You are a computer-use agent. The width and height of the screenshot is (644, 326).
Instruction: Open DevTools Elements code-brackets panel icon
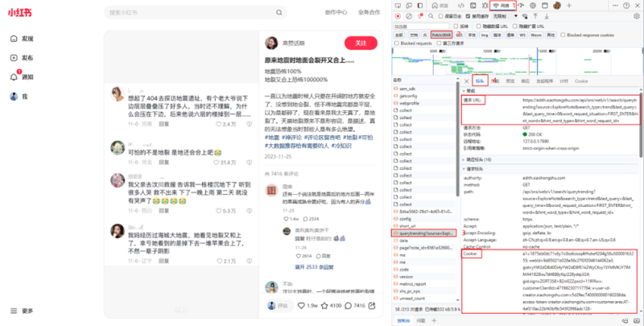tap(461, 6)
